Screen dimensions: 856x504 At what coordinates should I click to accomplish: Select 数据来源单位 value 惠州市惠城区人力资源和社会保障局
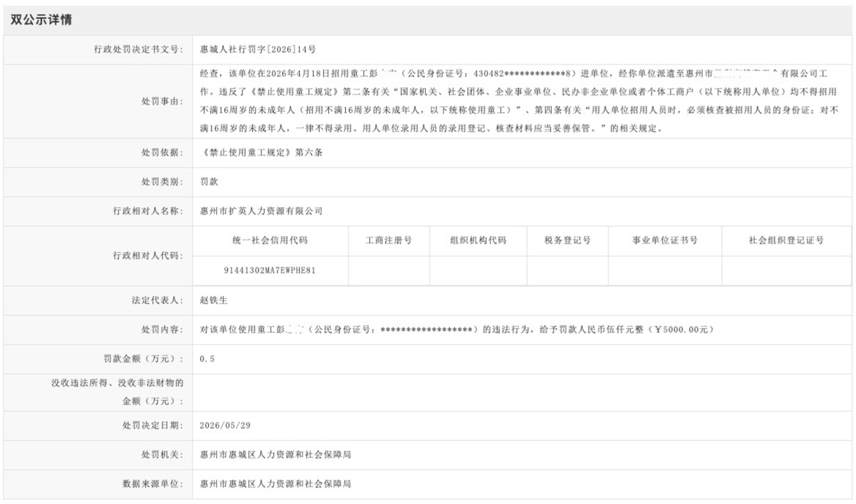point(276,484)
